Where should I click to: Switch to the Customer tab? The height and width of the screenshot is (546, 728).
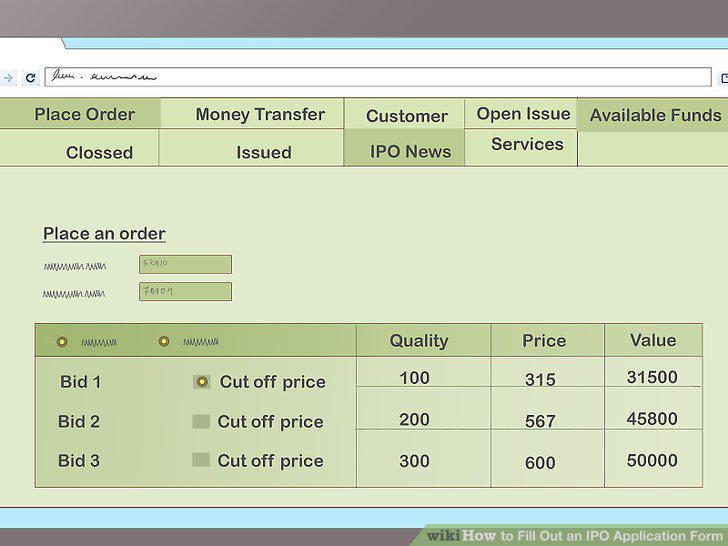click(404, 114)
